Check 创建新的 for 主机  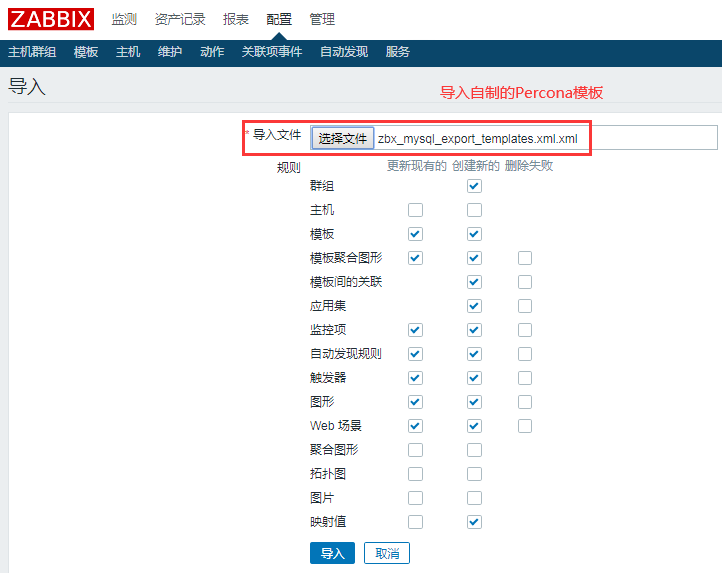(x=474, y=210)
